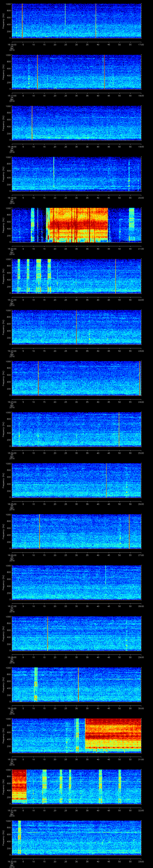Screen dimensions: 153x868
Task: Click the red line near 39 s in the 16:16:00 panel
Action: coord(95,21)
